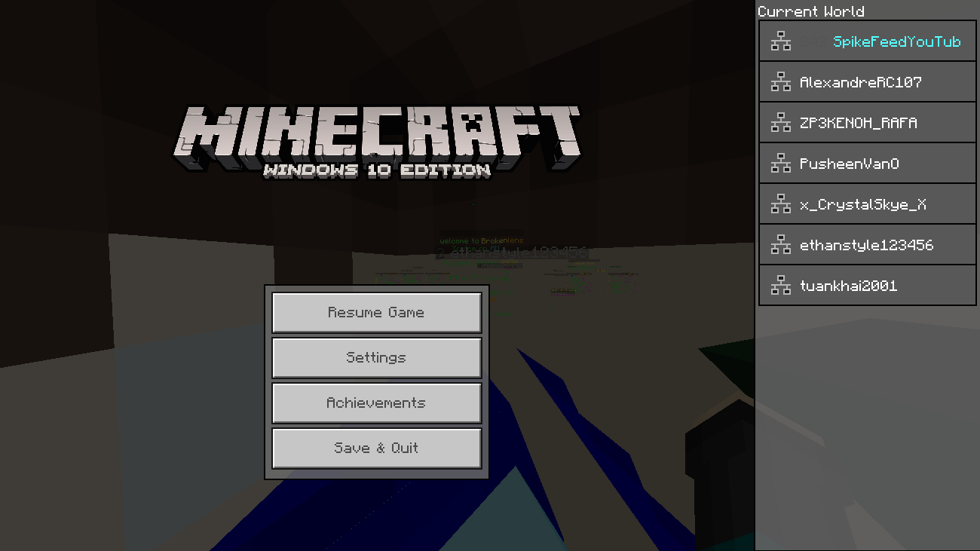Click network icon next to PusheenVan0

(781, 164)
